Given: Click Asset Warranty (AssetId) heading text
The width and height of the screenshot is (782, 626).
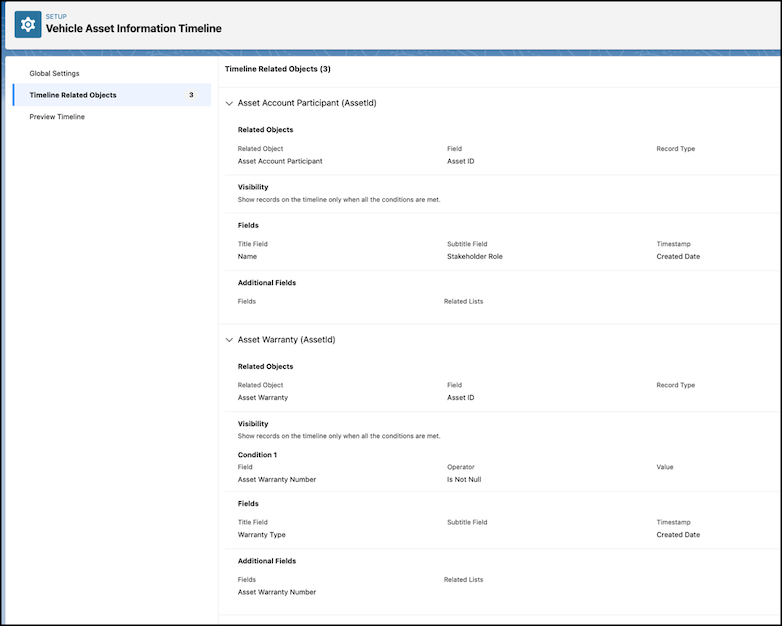Looking at the screenshot, I should click(287, 340).
